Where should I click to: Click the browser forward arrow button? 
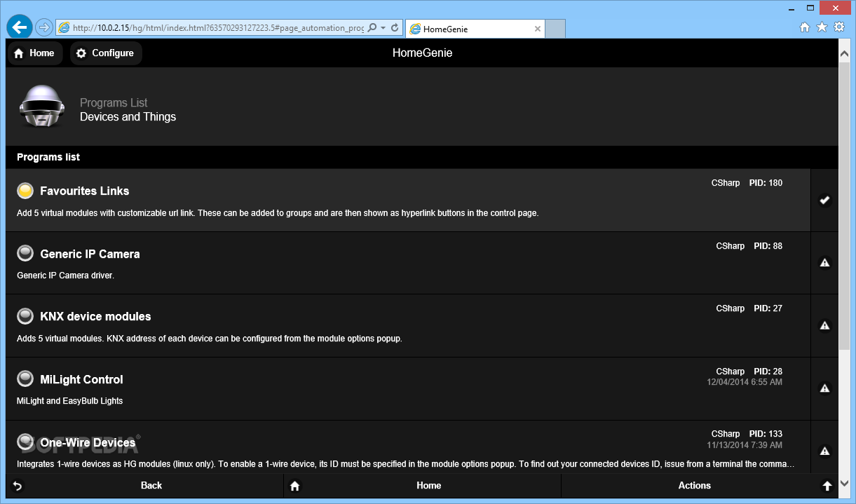43,28
